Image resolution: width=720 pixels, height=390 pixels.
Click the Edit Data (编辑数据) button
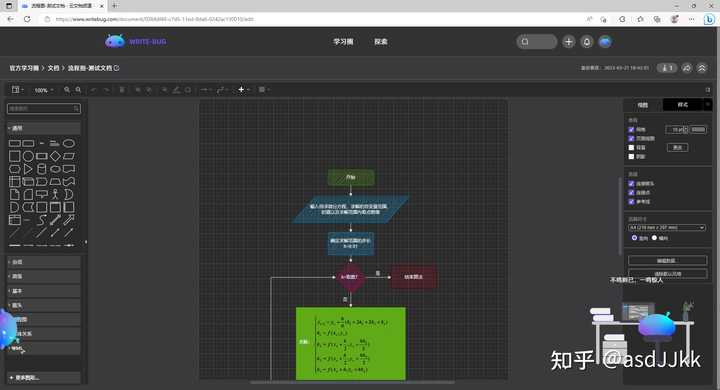pyautogui.click(x=667, y=260)
